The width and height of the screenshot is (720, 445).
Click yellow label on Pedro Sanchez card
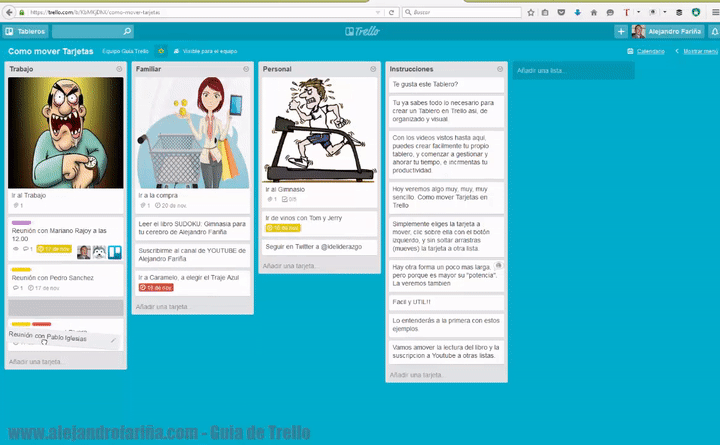tap(21, 270)
